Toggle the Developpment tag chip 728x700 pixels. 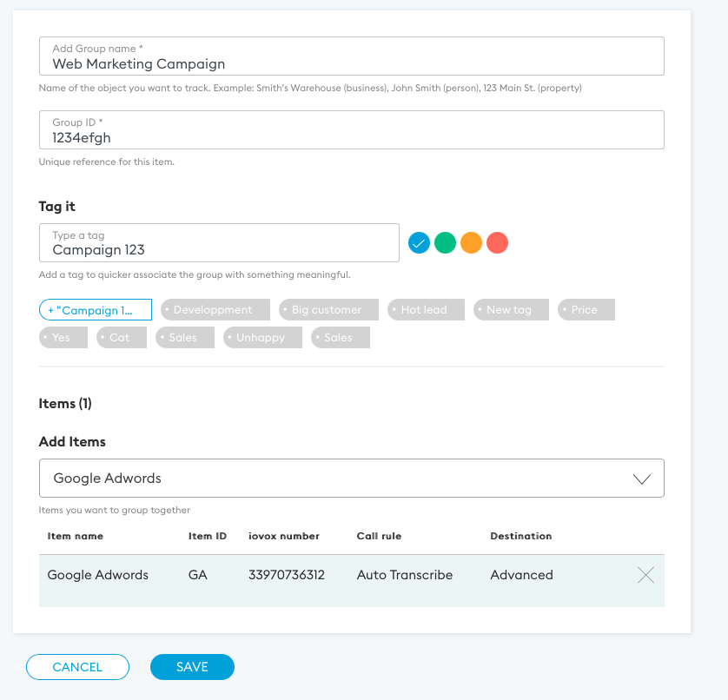point(213,310)
